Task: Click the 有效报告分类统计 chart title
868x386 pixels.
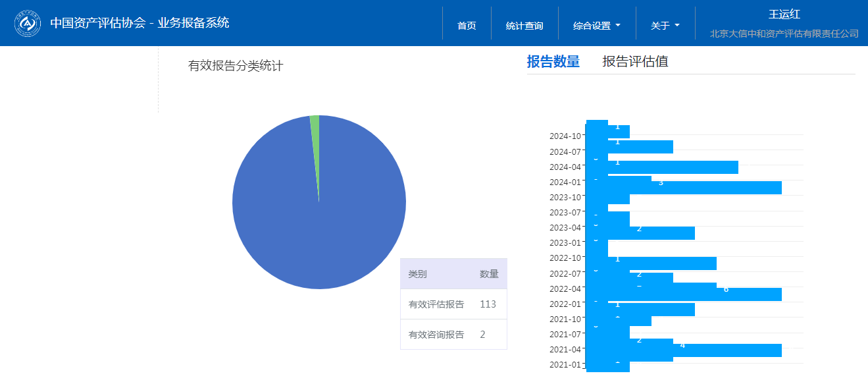Action: [x=235, y=66]
